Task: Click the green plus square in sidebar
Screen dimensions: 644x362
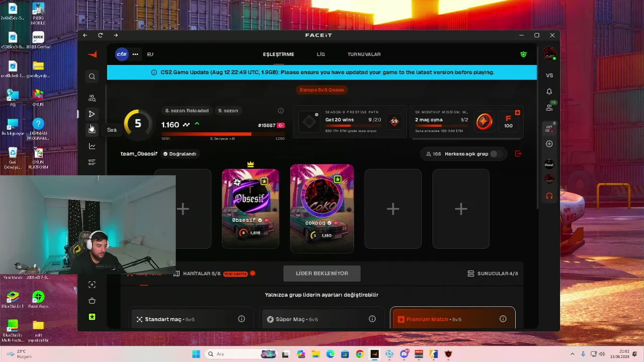Action: (92, 317)
